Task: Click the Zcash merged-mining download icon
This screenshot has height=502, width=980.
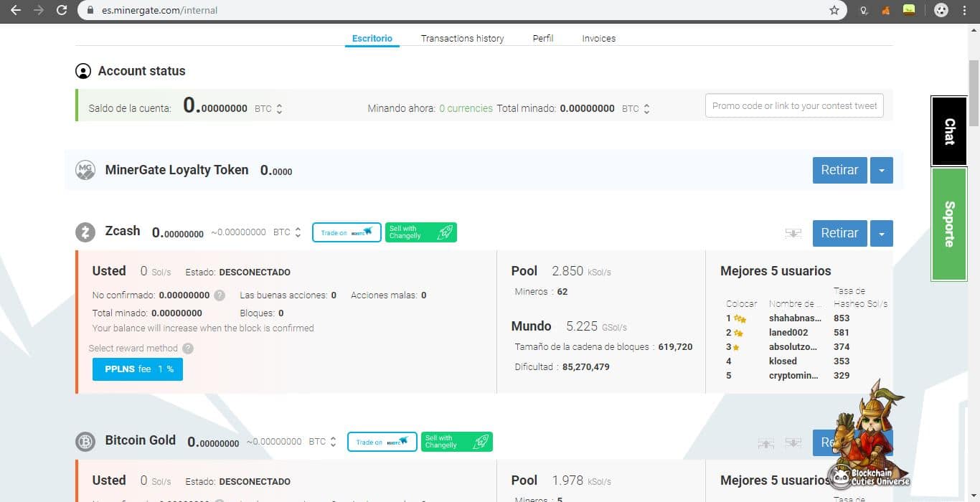Action: (x=793, y=233)
